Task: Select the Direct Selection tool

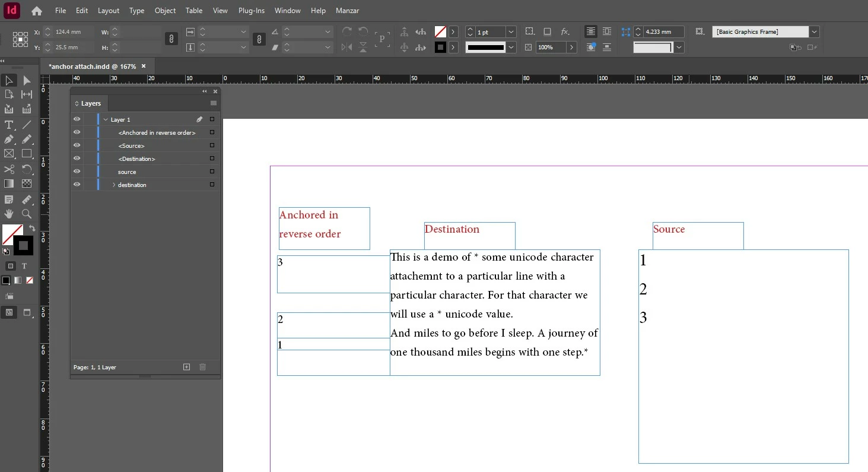Action: coord(27,80)
